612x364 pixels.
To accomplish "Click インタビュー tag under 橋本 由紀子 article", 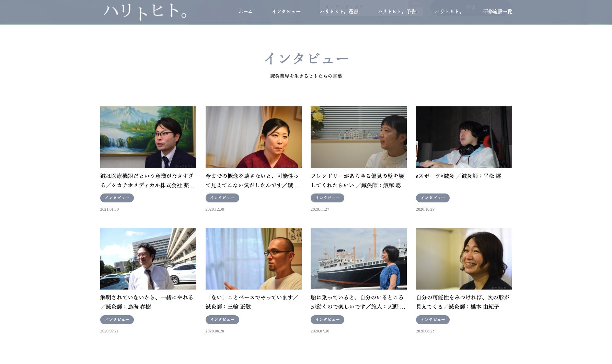I will [432, 320].
